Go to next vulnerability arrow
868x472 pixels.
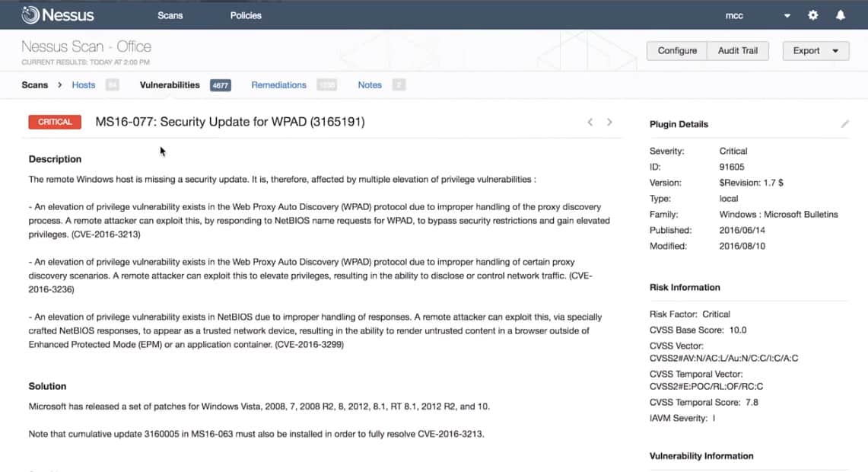[609, 122]
